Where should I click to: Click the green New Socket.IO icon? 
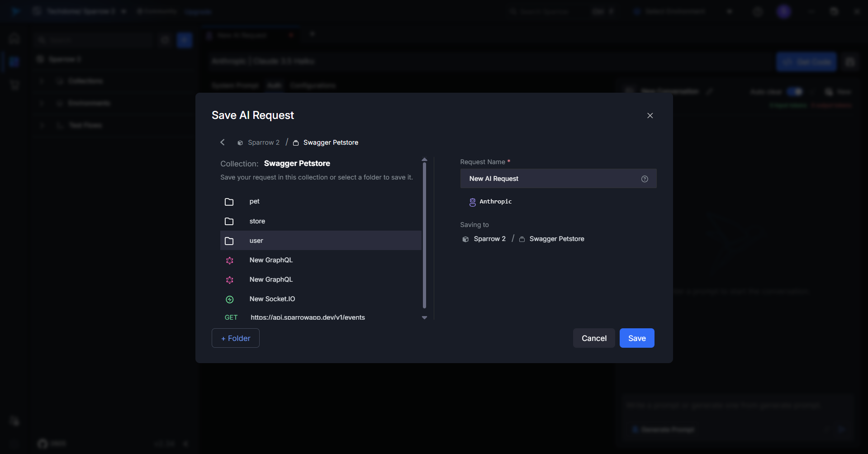point(230,299)
